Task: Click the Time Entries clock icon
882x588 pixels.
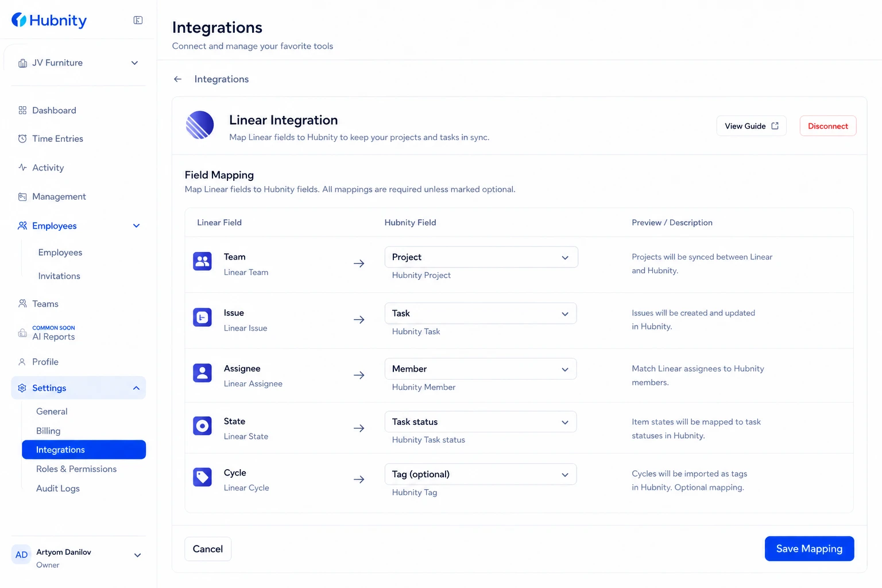Action: click(x=22, y=138)
